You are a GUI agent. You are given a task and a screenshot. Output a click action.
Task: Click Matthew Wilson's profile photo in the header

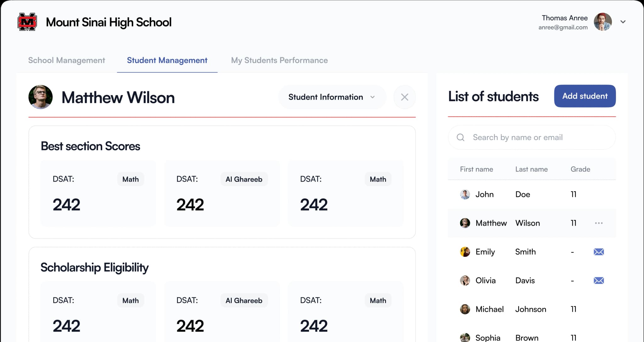(41, 97)
